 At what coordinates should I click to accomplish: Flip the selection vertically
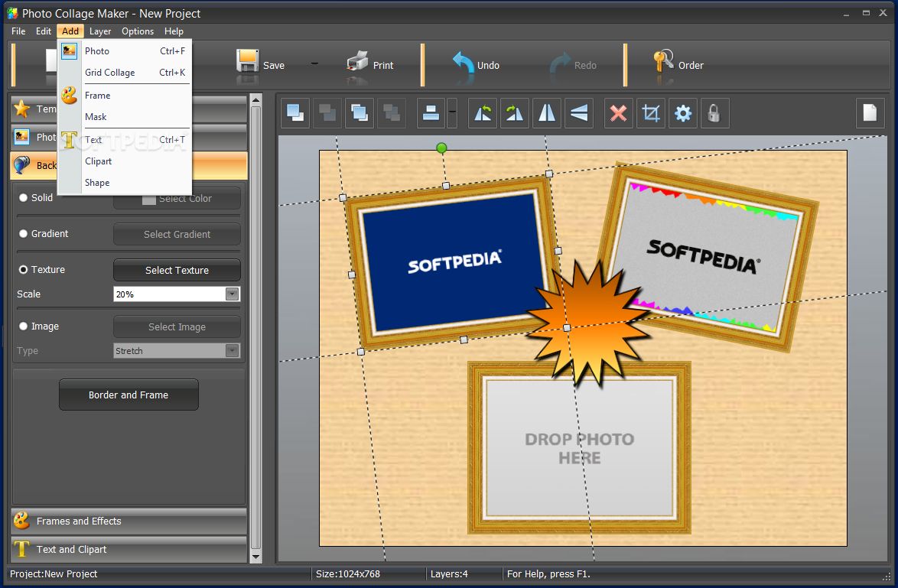(579, 113)
